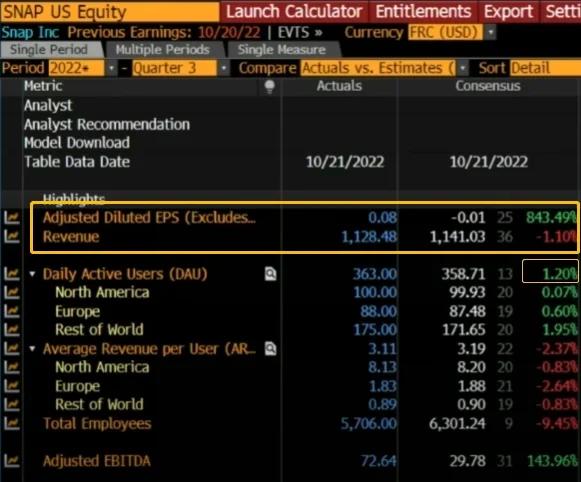
Task: Click the Consensus column header
Action: click(488, 86)
